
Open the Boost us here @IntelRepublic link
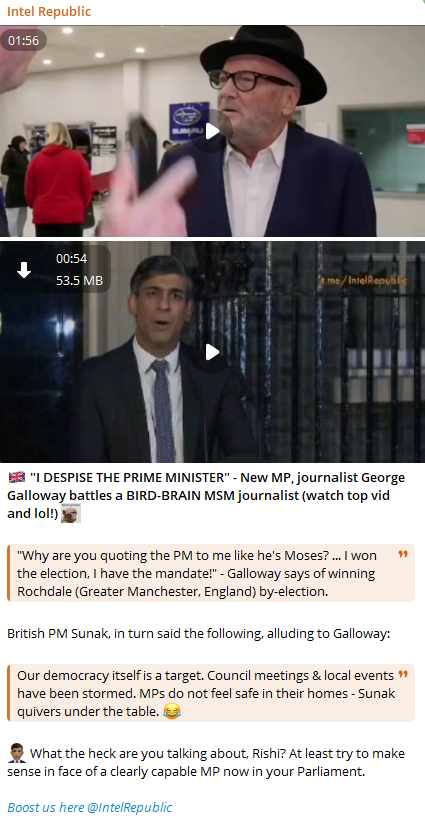[89, 807]
